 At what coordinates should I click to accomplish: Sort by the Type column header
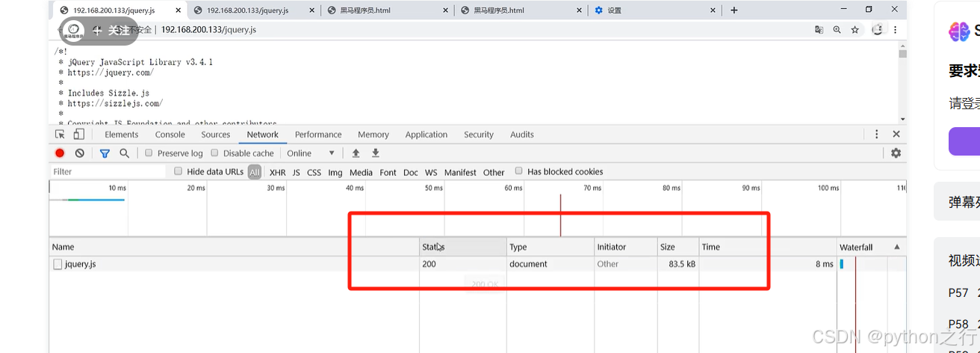pos(551,247)
